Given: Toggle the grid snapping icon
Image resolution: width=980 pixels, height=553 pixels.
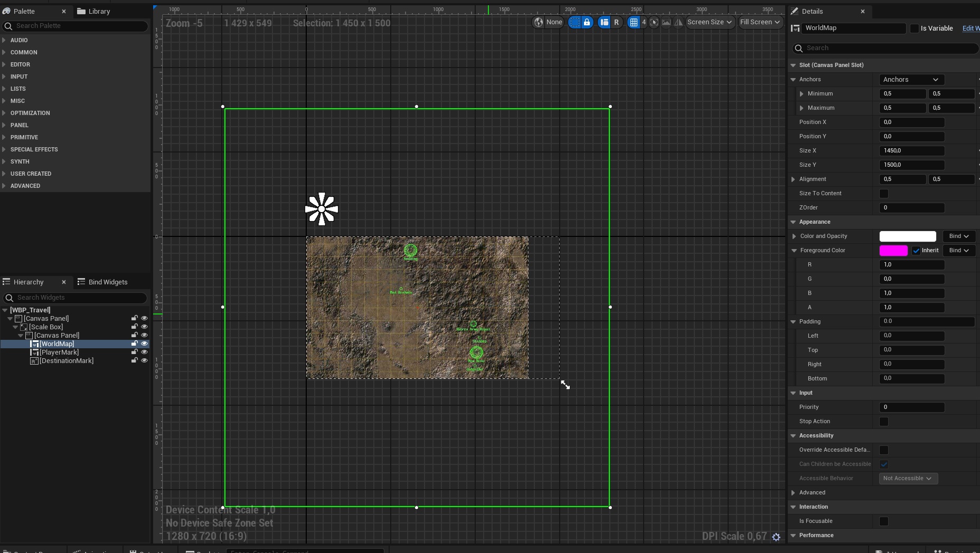Looking at the screenshot, I should 634,22.
